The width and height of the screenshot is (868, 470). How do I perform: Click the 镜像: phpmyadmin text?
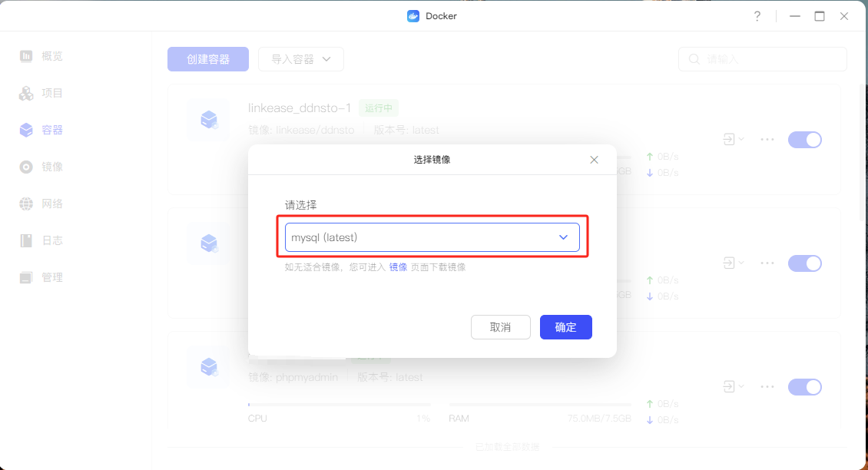pos(293,378)
